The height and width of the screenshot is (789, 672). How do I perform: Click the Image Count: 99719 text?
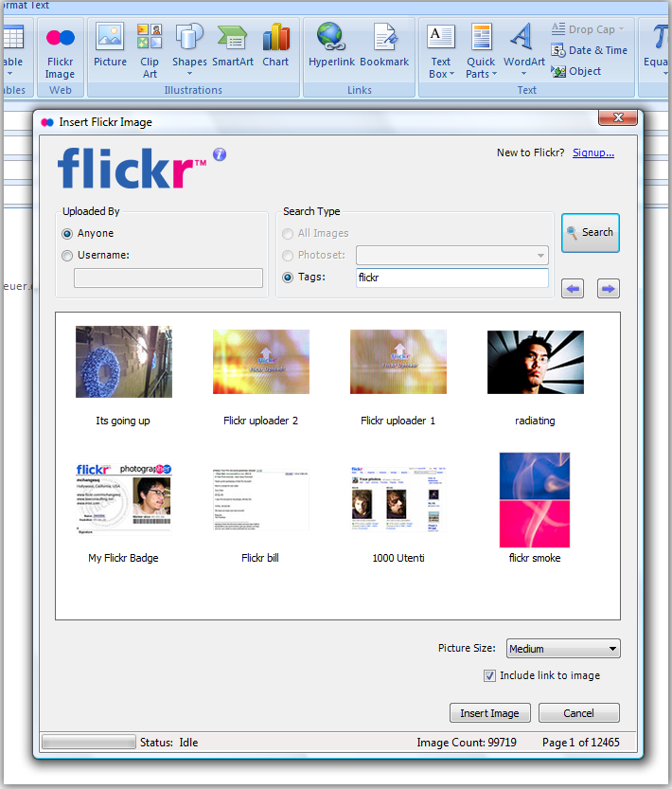(x=467, y=743)
